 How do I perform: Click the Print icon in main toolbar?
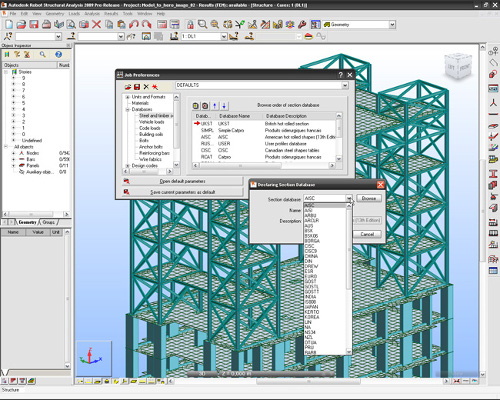coord(46,24)
